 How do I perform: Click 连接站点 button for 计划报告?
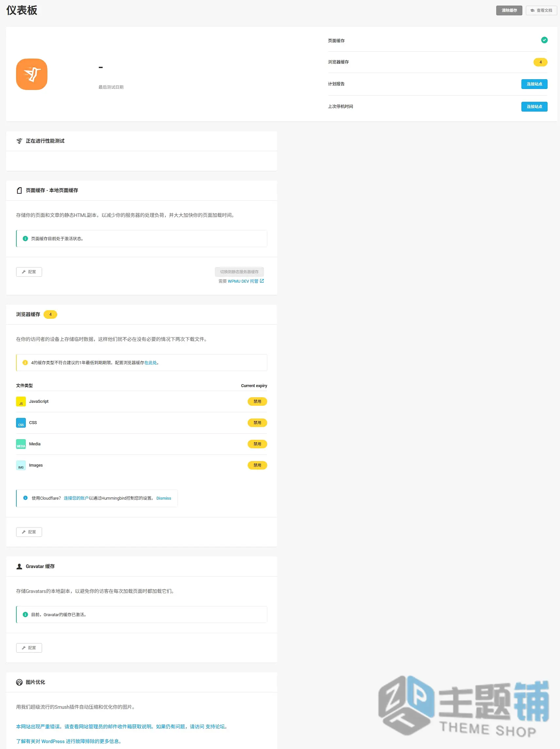(534, 84)
